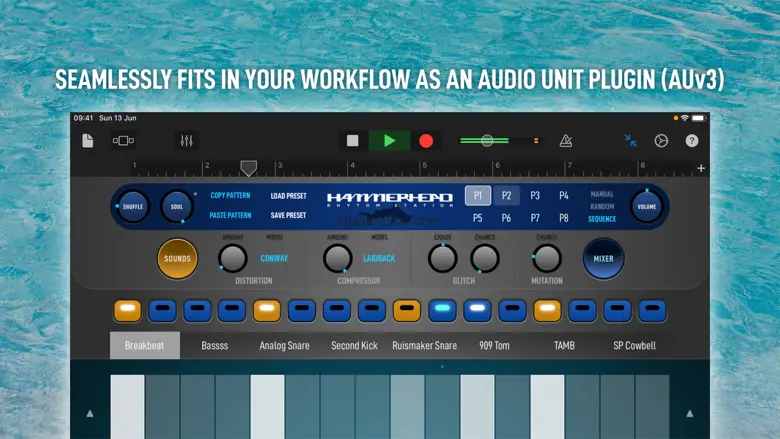The width and height of the screenshot is (780, 439).
Task: Click the SOUL knob
Action: point(177,206)
